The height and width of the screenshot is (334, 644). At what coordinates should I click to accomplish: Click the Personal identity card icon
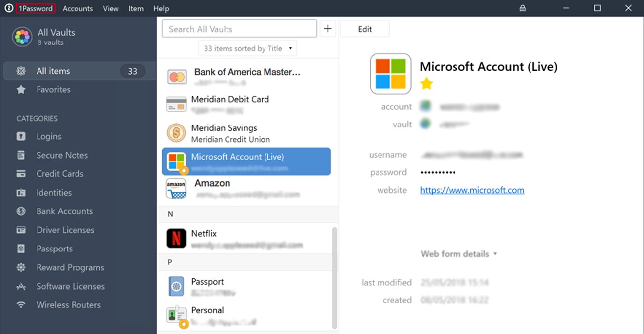click(176, 315)
